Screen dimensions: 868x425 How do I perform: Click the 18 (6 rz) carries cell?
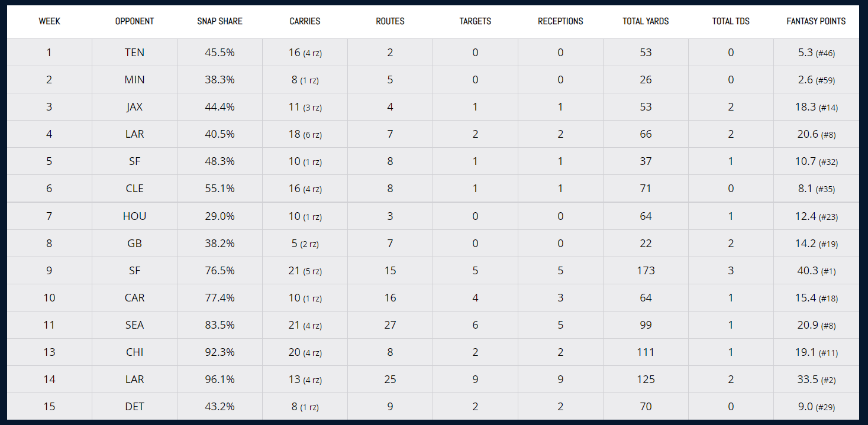(305, 134)
